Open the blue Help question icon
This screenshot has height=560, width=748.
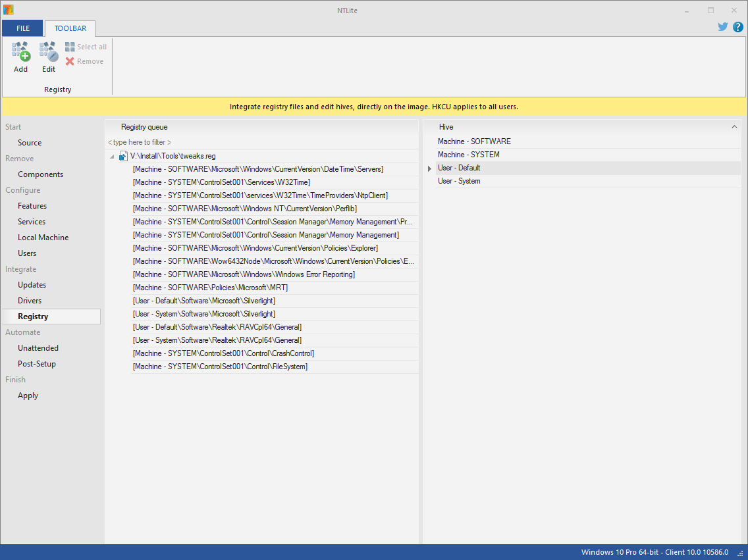(737, 27)
